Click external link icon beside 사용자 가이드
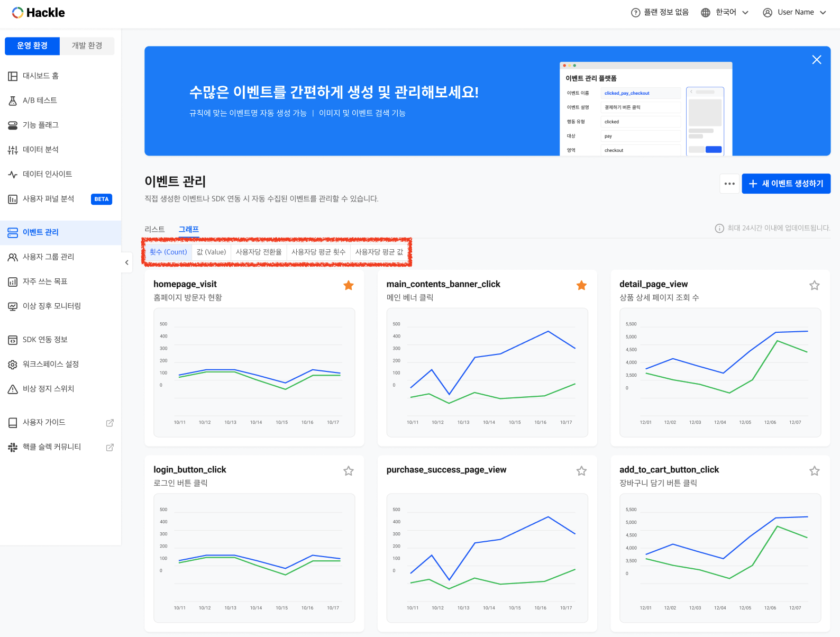Viewport: 840px width, 637px height. (110, 423)
